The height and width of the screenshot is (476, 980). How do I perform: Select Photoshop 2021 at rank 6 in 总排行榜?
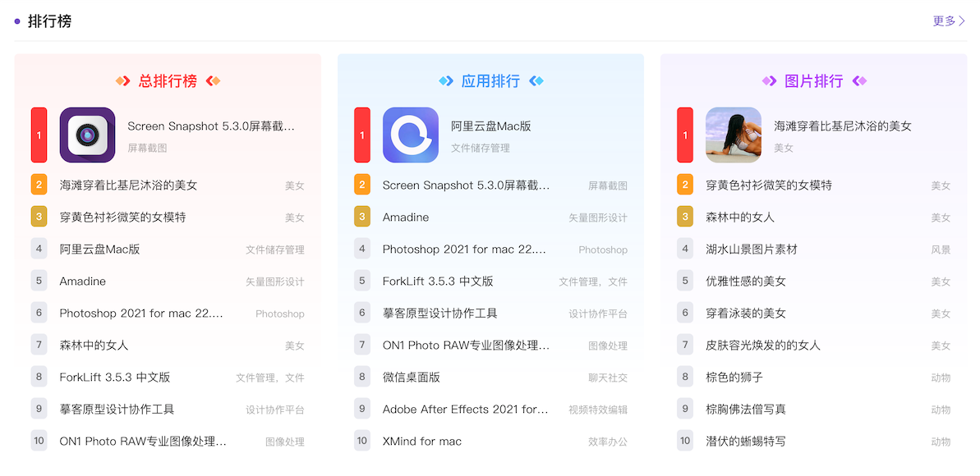tap(141, 314)
